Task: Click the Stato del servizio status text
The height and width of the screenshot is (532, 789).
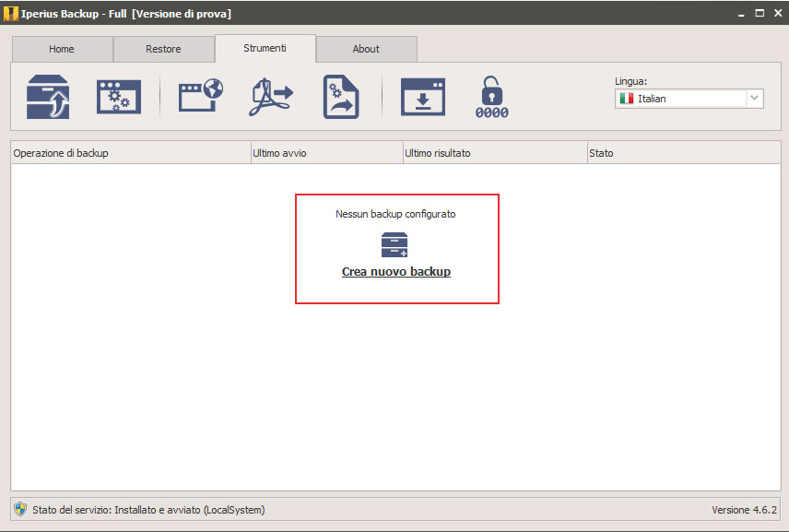Action: click(148, 510)
